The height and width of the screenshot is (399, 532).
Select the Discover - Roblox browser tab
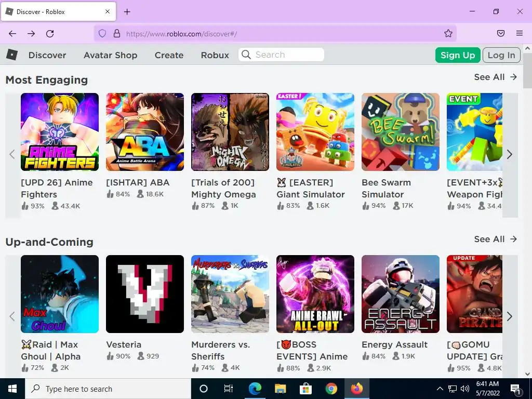point(58,11)
